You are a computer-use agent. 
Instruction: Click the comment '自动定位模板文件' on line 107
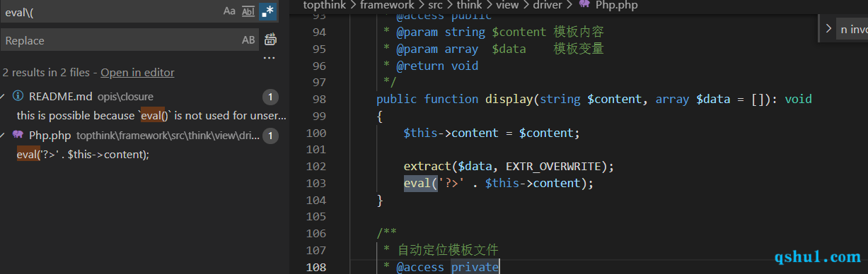point(449,250)
